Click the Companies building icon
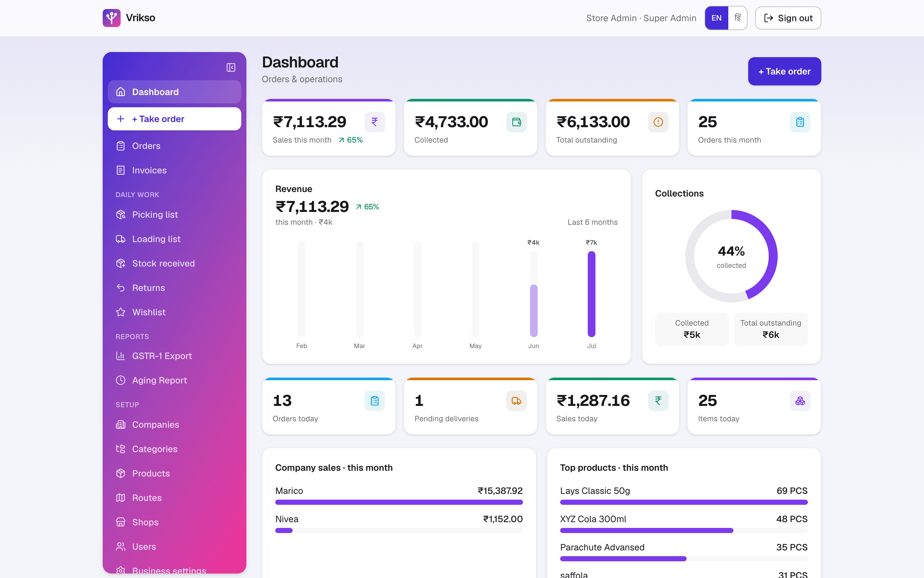Screen dimensions: 924x578 (x=121, y=425)
